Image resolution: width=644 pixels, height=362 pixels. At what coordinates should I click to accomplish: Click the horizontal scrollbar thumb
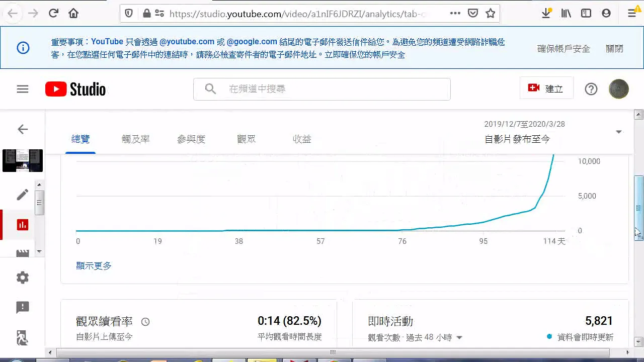pos(333,352)
